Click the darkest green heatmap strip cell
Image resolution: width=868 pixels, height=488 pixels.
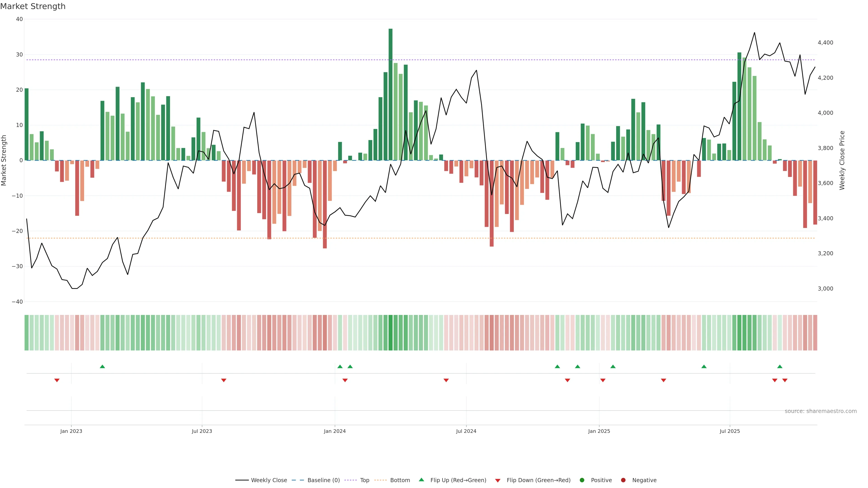(x=391, y=333)
